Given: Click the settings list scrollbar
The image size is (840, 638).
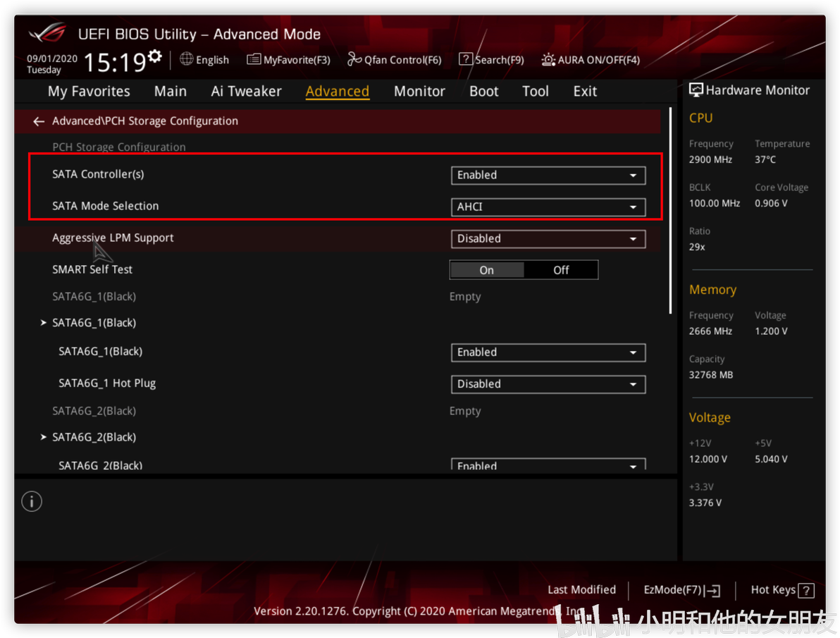Looking at the screenshot, I should pos(670,210).
